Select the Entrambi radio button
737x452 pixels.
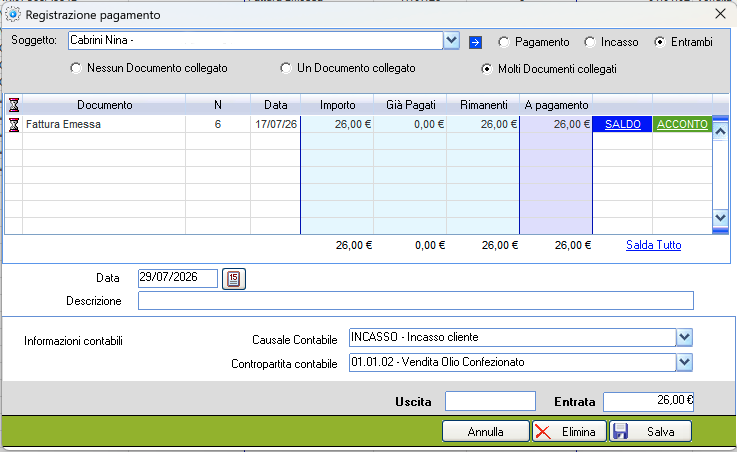pos(660,42)
